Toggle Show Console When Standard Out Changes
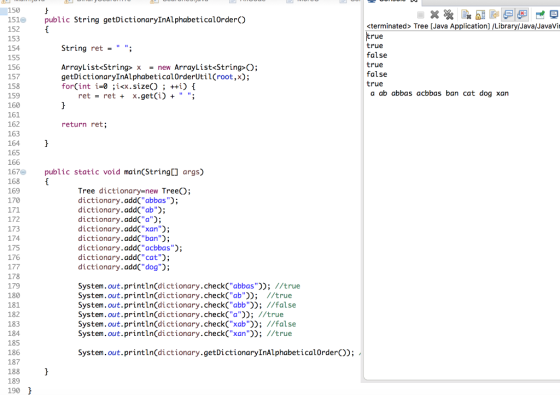 [x=508, y=15]
